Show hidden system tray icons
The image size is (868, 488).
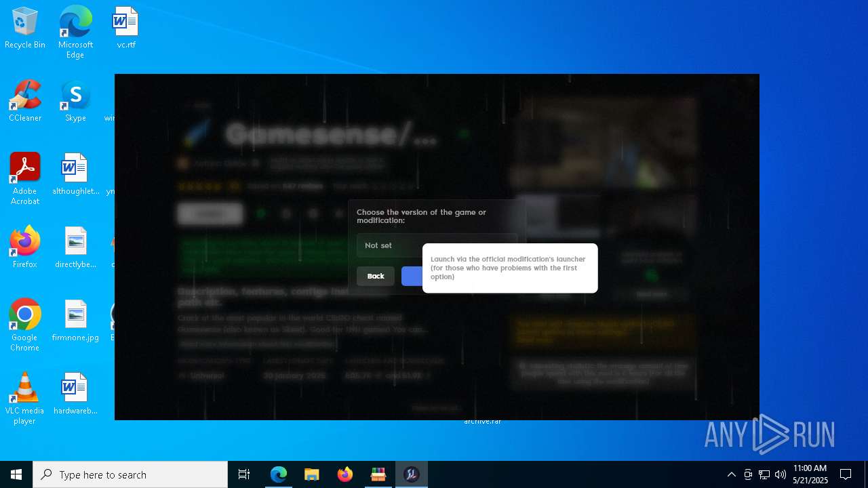[731, 474]
